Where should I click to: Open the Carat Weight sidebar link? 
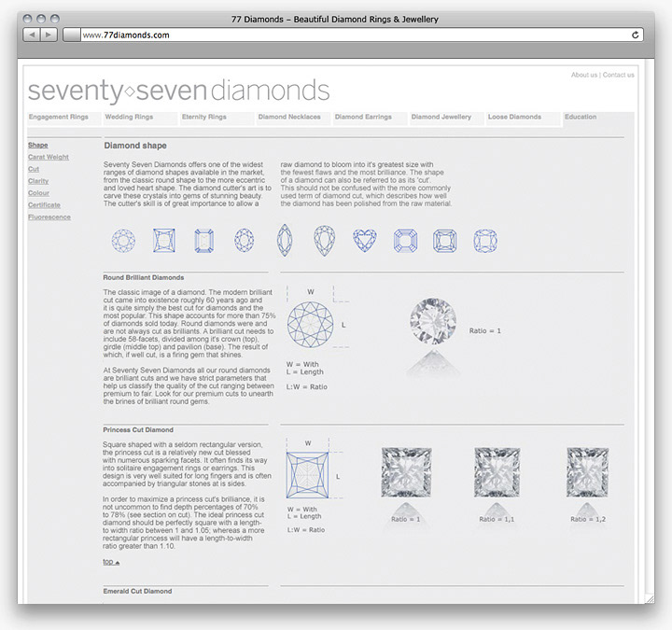click(48, 158)
